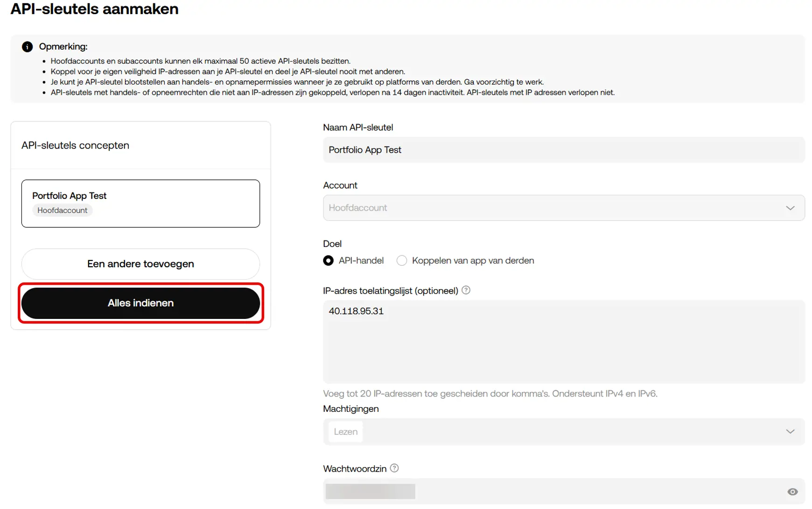Click the info icon beside Opmerking

coord(27,46)
